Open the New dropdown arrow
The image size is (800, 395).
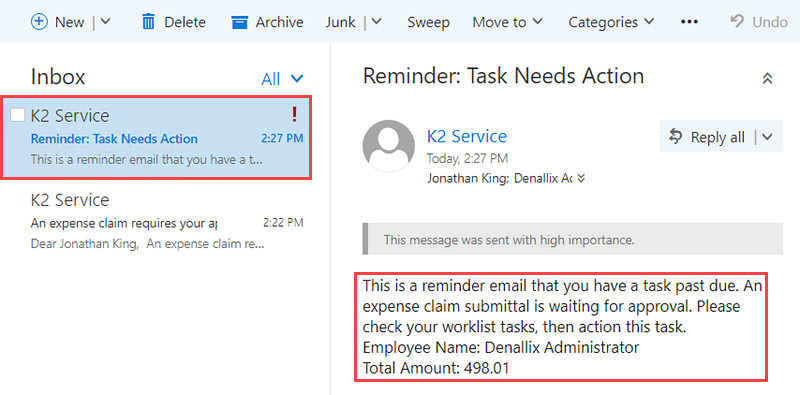click(105, 22)
